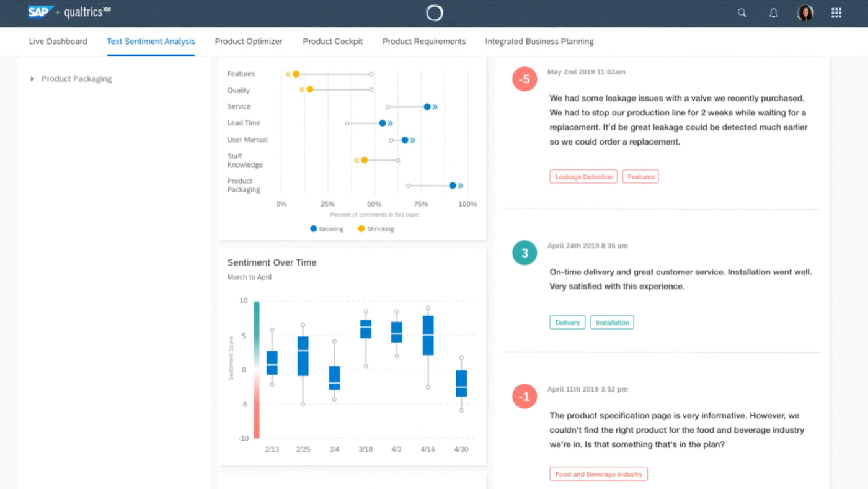This screenshot has height=489, width=868.
Task: Click the -1 sentiment score badge
Action: 525,397
